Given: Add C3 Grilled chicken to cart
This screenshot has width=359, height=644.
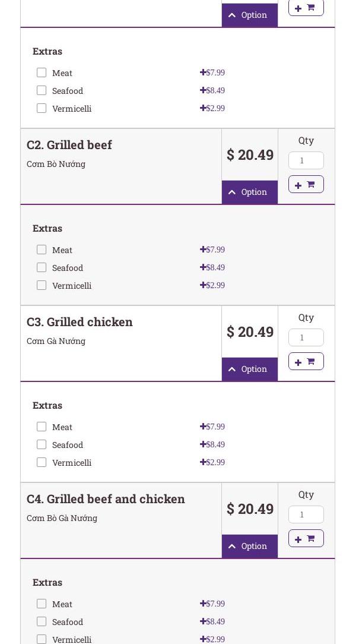Looking at the screenshot, I should [306, 361].
